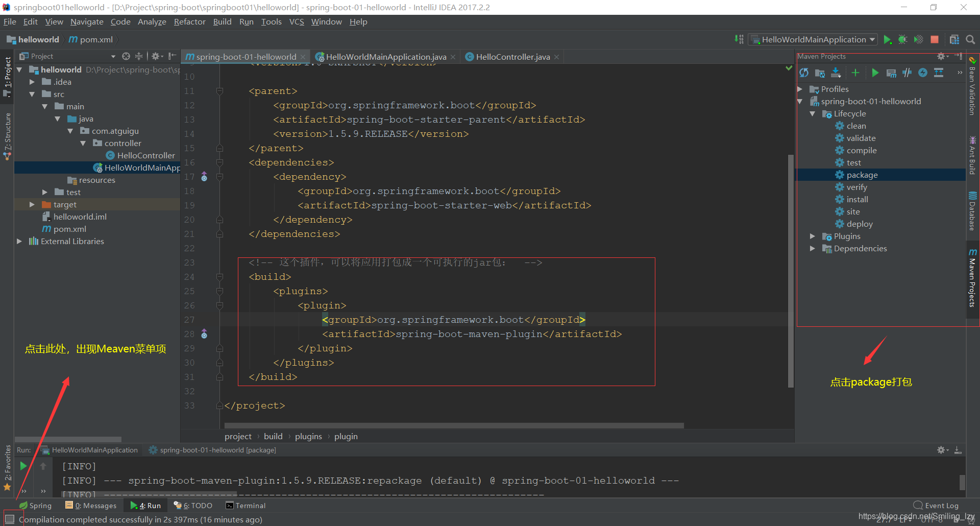Image resolution: width=980 pixels, height=526 pixels.
Task: Click Collapse All icon in Maven toolbar
Action: 939,73
